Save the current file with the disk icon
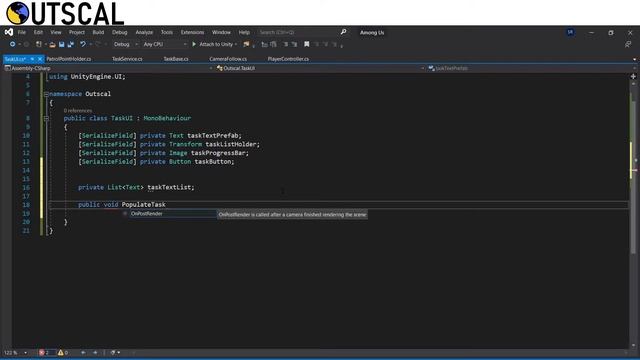The width and height of the screenshot is (640, 360). pos(62,44)
